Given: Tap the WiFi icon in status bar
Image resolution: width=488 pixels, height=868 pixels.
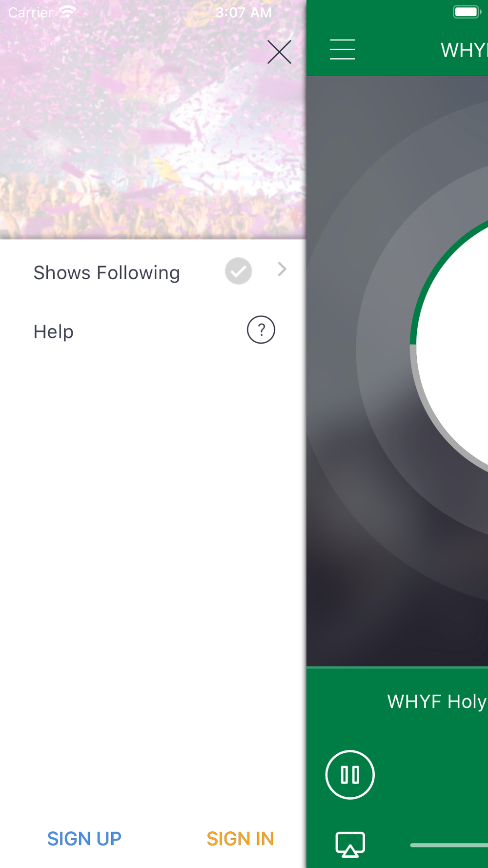Looking at the screenshot, I should pos(68,12).
